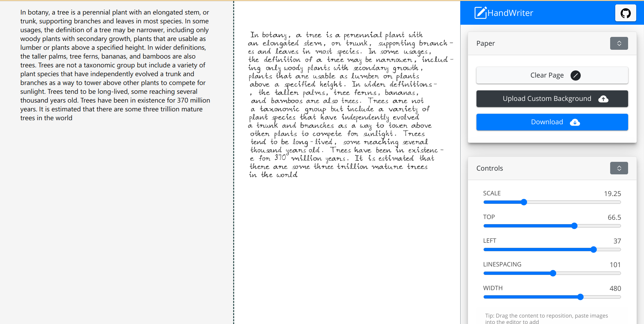Click the HandWriter title text
Image resolution: width=644 pixels, height=324 pixels.
[x=510, y=13]
